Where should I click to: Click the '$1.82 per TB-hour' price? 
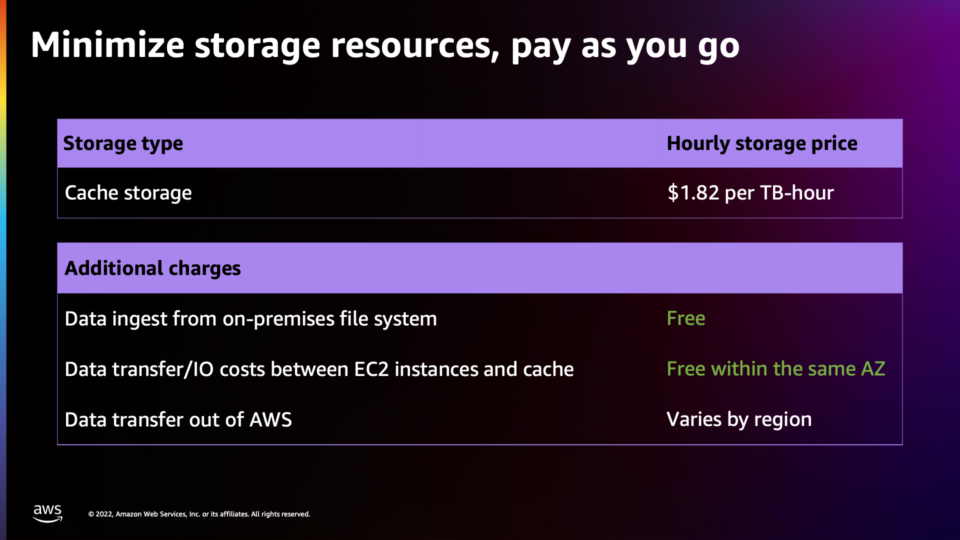pyautogui.click(x=750, y=193)
